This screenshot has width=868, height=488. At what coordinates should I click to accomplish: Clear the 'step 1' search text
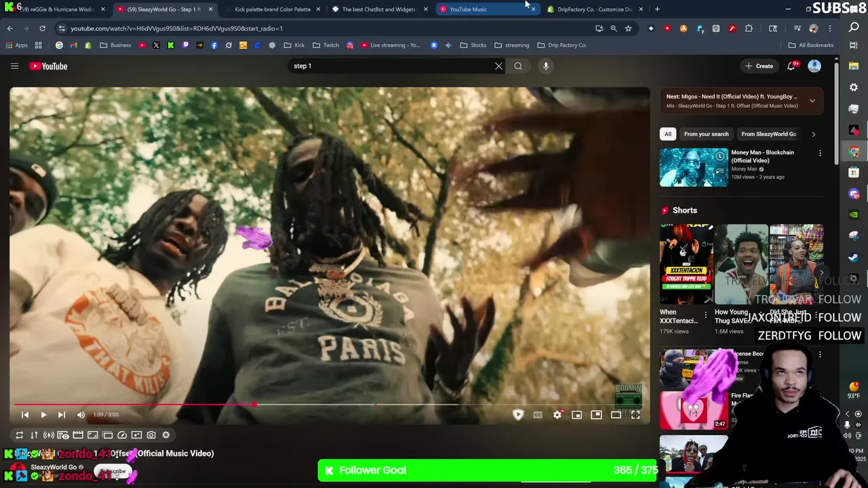[498, 66]
